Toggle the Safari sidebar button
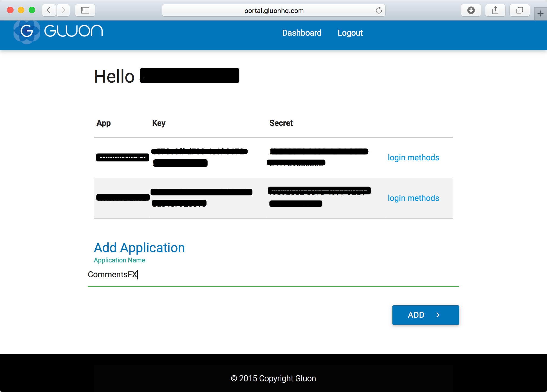 pos(85,10)
